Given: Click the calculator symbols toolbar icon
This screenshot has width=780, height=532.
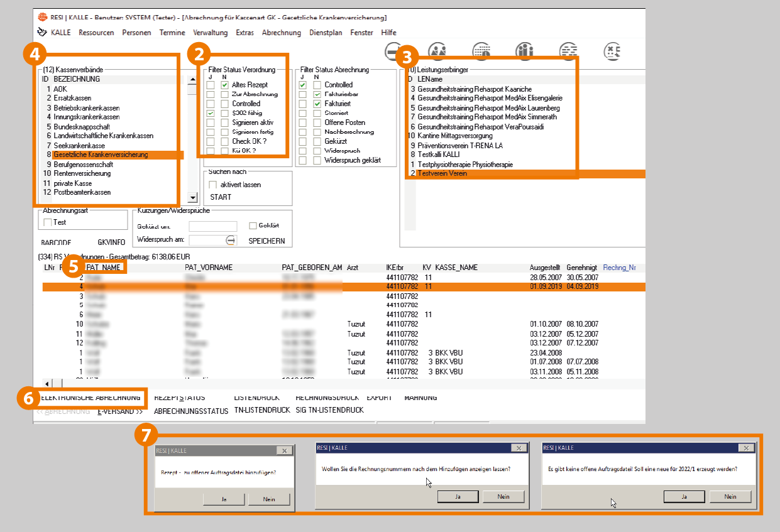Looking at the screenshot, I should point(612,50).
